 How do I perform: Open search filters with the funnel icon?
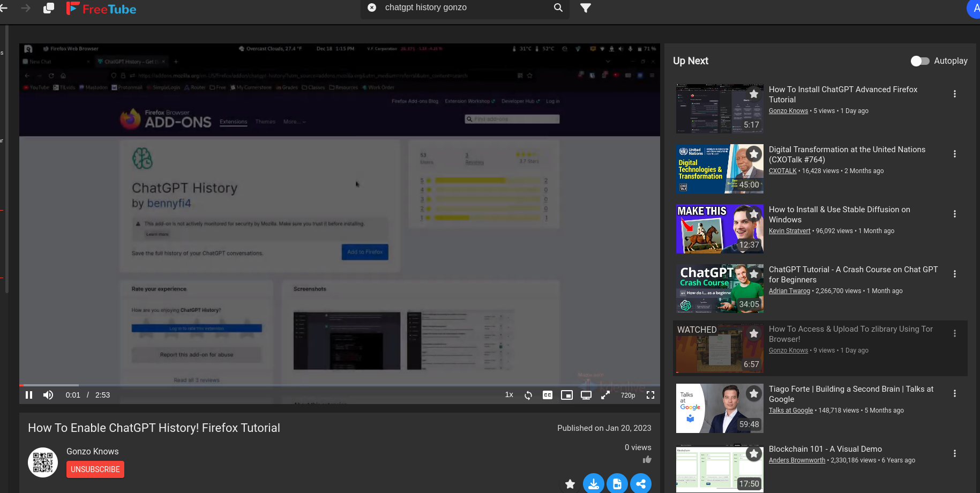point(585,8)
